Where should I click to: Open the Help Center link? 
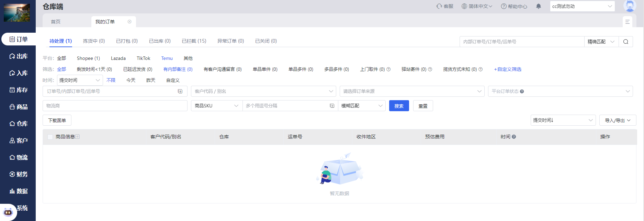pyautogui.click(x=514, y=6)
